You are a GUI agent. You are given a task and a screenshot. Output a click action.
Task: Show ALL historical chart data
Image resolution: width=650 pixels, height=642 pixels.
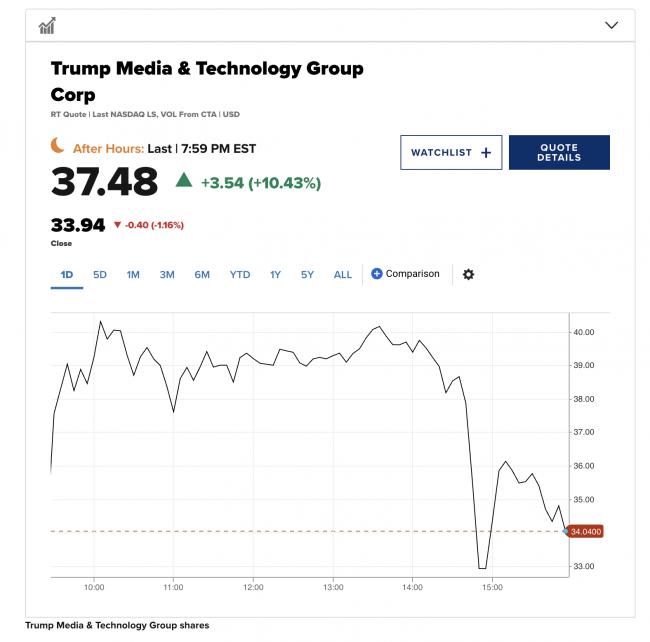pos(342,274)
